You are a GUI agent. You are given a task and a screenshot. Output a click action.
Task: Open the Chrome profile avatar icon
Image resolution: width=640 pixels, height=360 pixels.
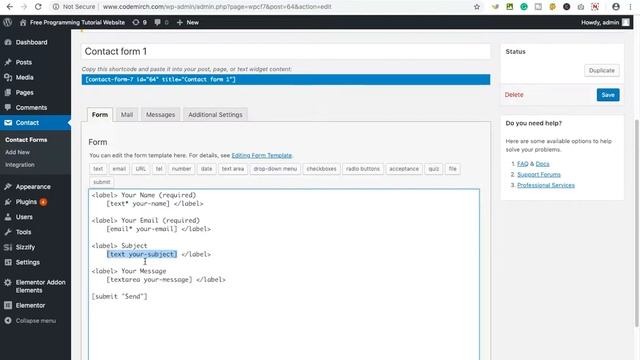click(616, 7)
